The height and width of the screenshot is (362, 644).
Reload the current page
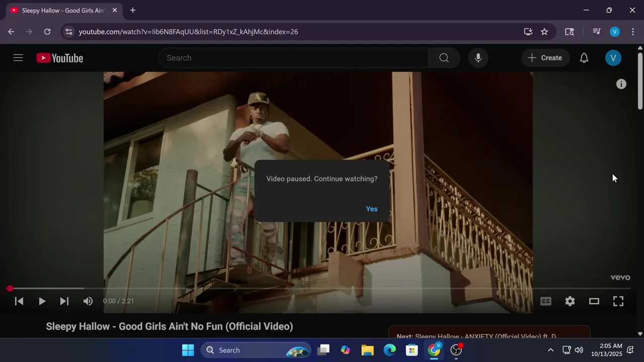pyautogui.click(x=47, y=32)
